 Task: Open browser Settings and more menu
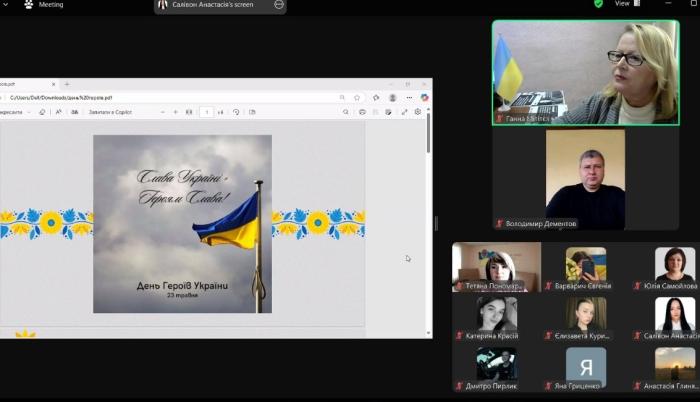[409, 97]
